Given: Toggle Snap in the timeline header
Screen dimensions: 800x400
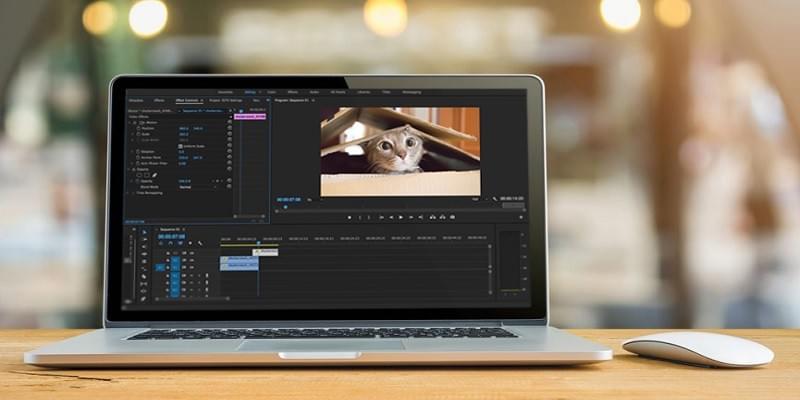Looking at the screenshot, I should pyautogui.click(x=170, y=243).
